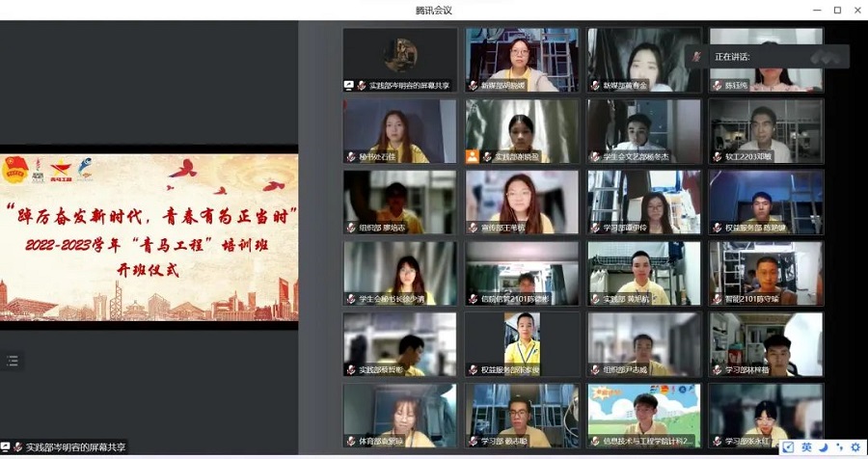Click the mic icon on 软工2203邓敏's tile
The image size is (868, 459).
point(718,156)
